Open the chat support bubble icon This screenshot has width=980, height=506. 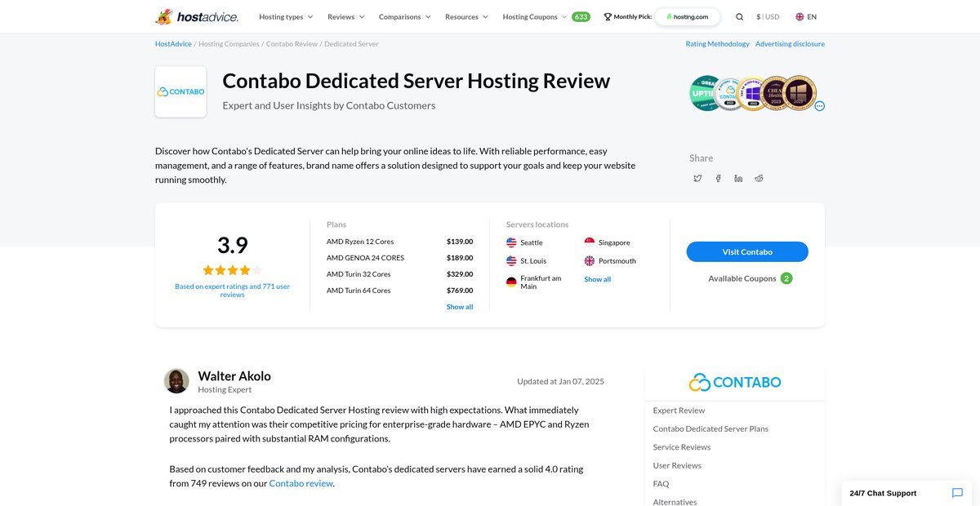click(x=958, y=493)
